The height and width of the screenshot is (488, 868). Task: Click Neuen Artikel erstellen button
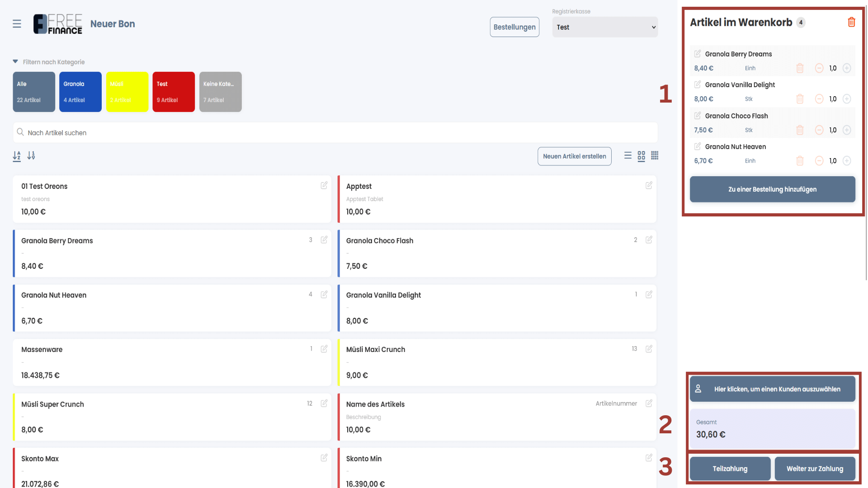[x=574, y=156]
